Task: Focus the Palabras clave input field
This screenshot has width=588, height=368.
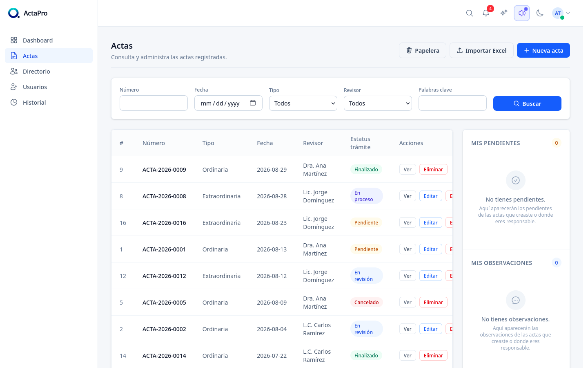Action: pyautogui.click(x=452, y=103)
